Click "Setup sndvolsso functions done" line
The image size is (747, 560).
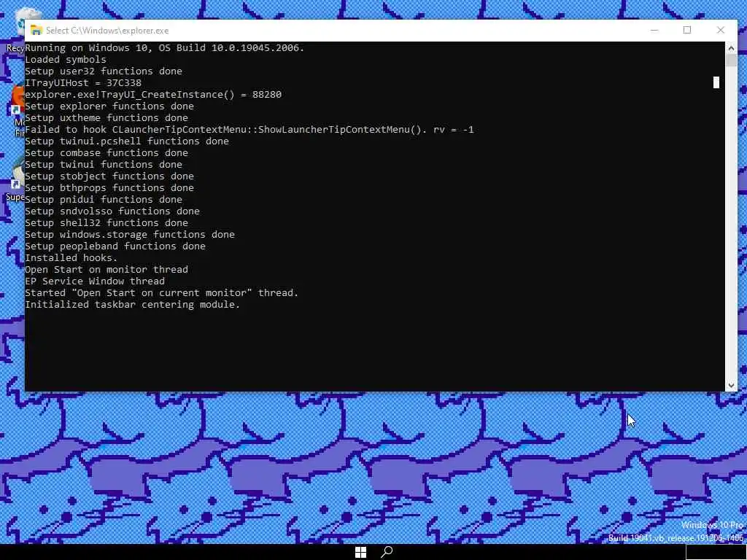(x=112, y=211)
